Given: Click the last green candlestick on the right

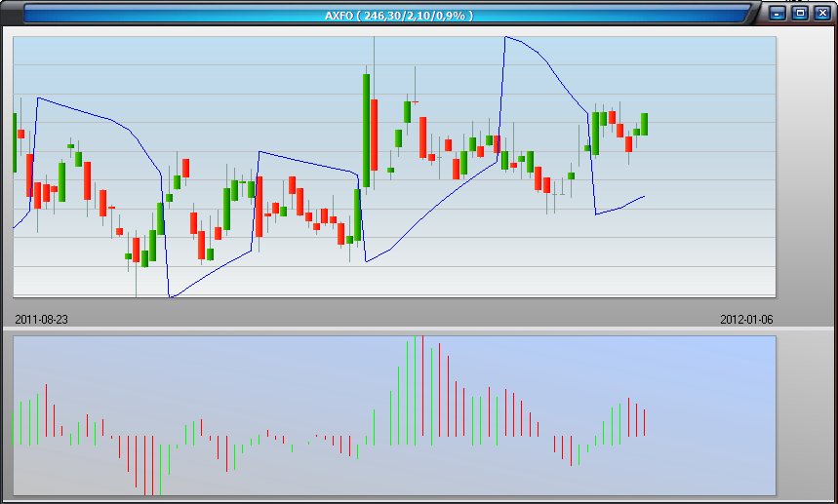Looking at the screenshot, I should (x=645, y=124).
